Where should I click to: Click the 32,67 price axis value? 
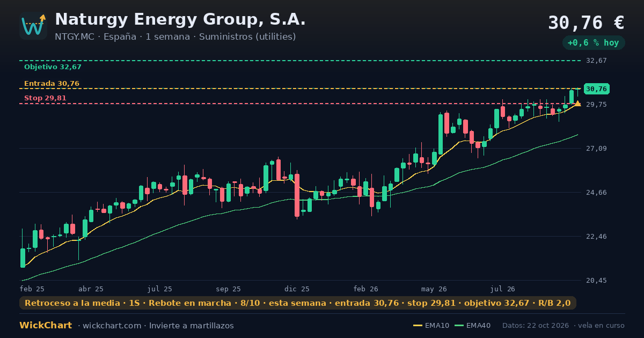pyautogui.click(x=596, y=61)
